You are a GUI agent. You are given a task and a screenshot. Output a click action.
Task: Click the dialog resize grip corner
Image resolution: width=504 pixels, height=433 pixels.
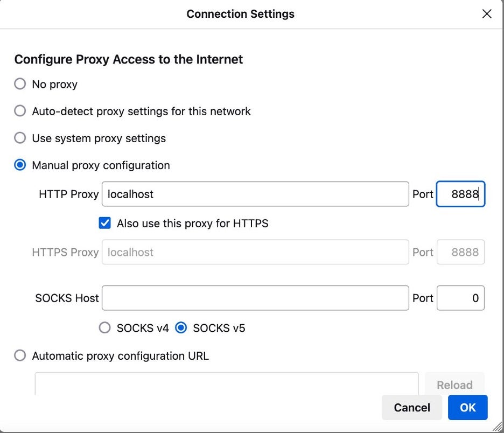pyautogui.click(x=498, y=427)
